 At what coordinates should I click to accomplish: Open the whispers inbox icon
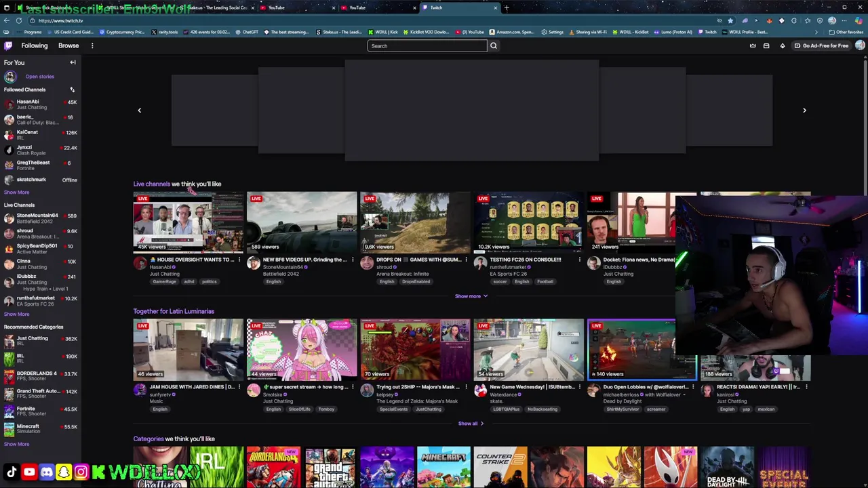(x=766, y=46)
